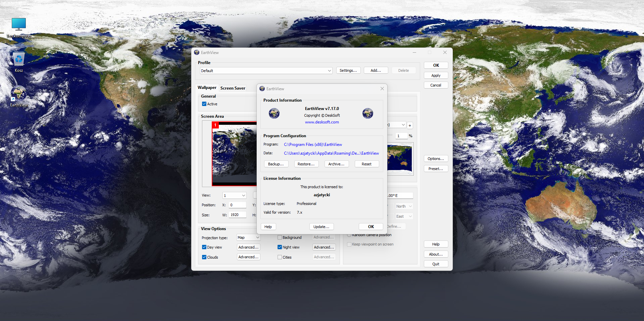644x321 pixels.
Task: Select monitor 1 in the Screen Area preview
Action: (234, 154)
